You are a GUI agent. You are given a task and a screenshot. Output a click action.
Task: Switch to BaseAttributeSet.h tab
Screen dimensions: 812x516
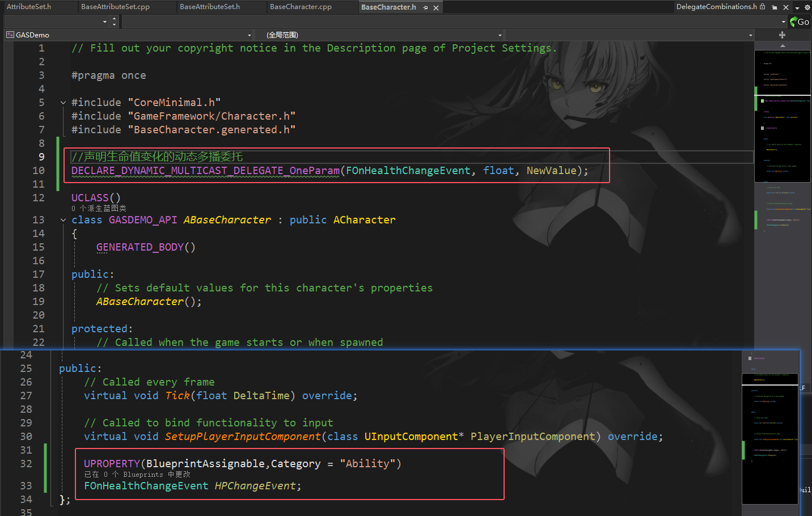pyautogui.click(x=210, y=7)
